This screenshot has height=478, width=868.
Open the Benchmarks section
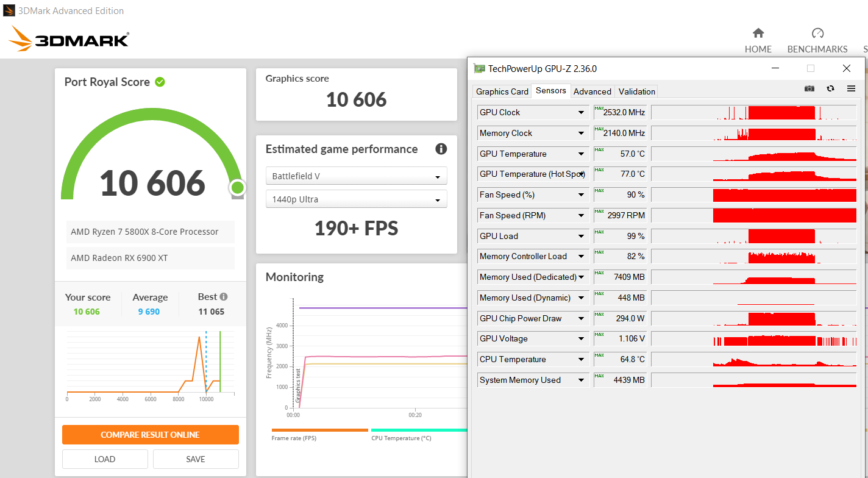click(x=817, y=40)
